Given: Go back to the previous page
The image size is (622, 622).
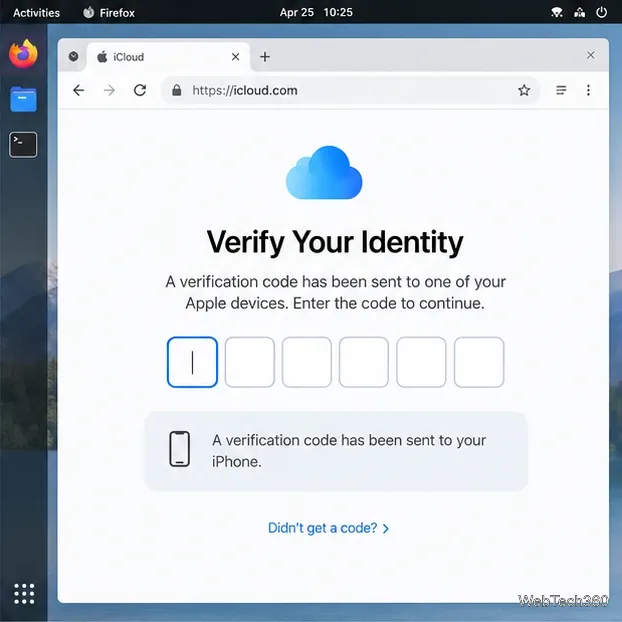Looking at the screenshot, I should [x=79, y=90].
